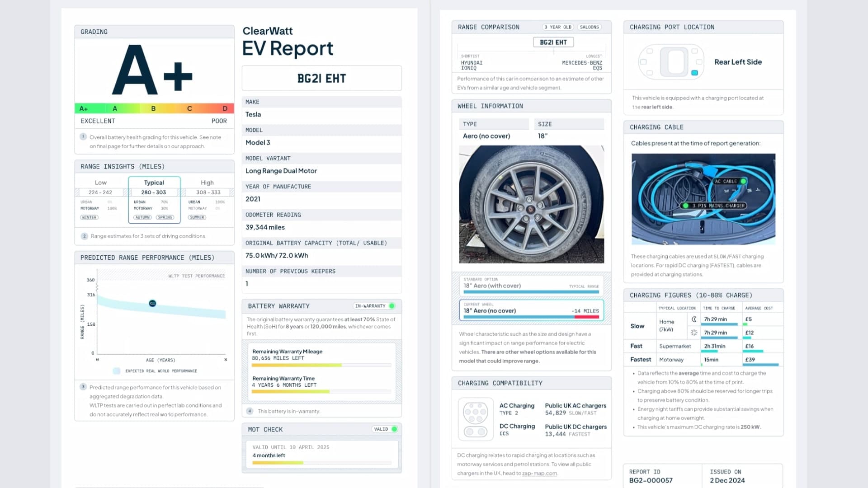Click the IN-WARRANTY status indicator
Viewport: 868px width, 488px height.
pos(374,306)
